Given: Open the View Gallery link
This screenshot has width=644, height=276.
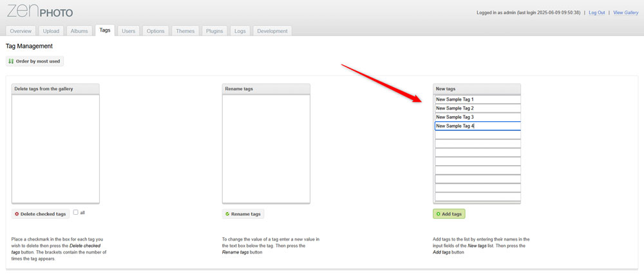Looking at the screenshot, I should tap(625, 13).
